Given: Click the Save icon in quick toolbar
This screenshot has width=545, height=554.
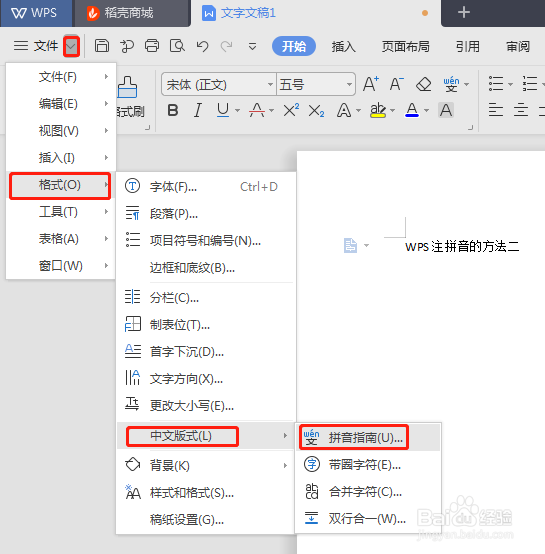Looking at the screenshot, I should point(102,46).
